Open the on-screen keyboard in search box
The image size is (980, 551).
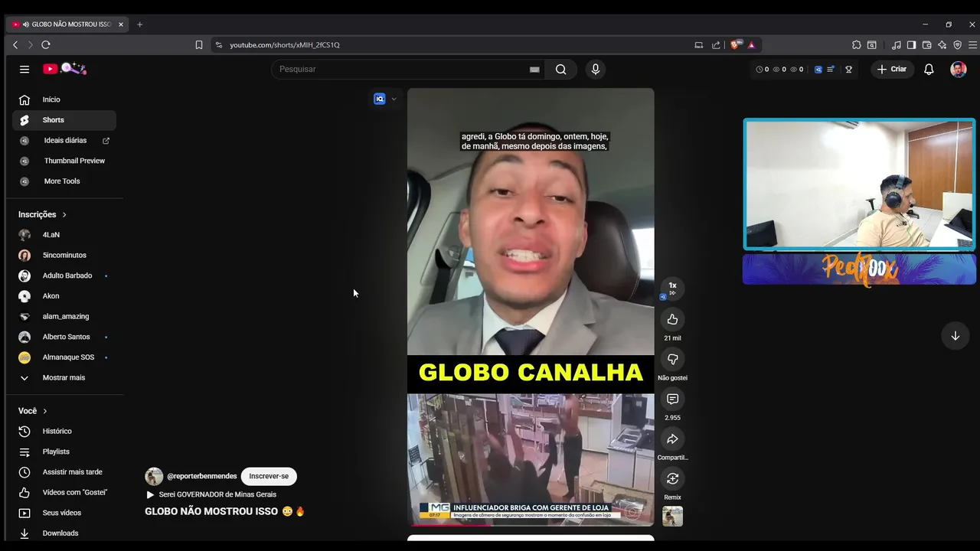(x=534, y=70)
